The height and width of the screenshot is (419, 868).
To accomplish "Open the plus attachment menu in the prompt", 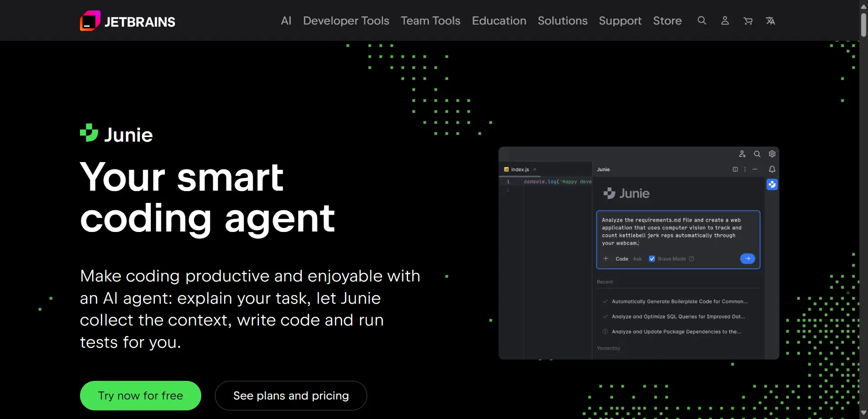I will coord(606,259).
